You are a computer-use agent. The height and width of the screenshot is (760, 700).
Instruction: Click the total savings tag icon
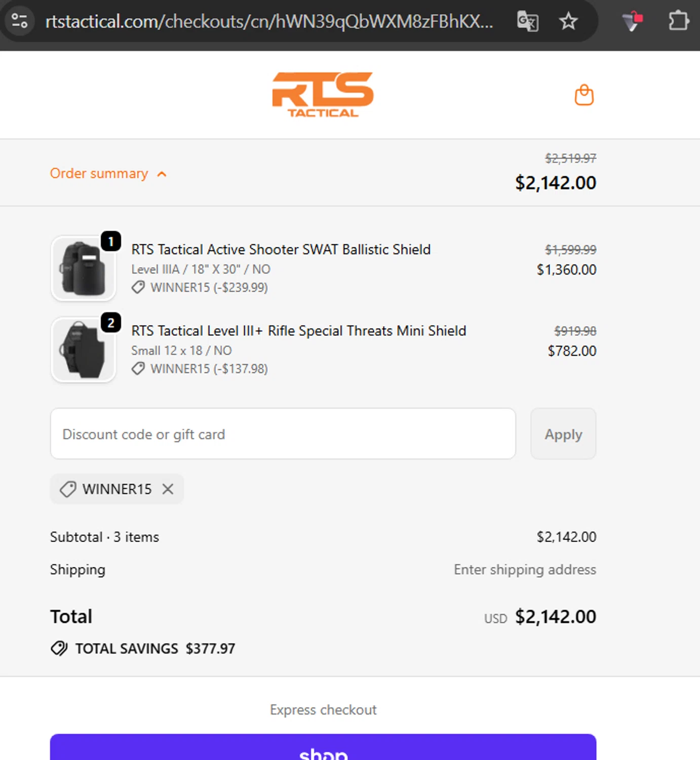(x=59, y=649)
